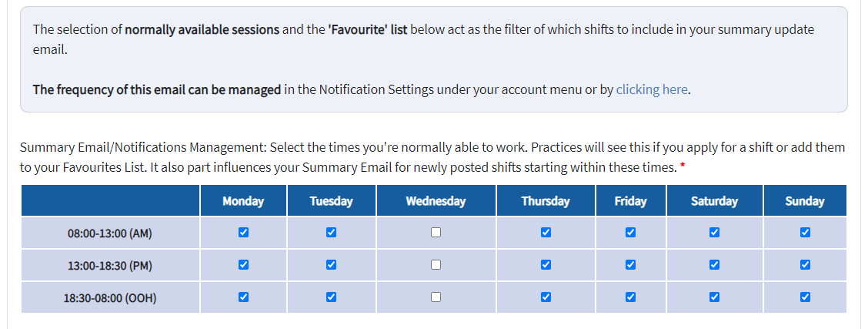Toggle Sunday 13:00-18:30 (PM) checkbox

[805, 265]
